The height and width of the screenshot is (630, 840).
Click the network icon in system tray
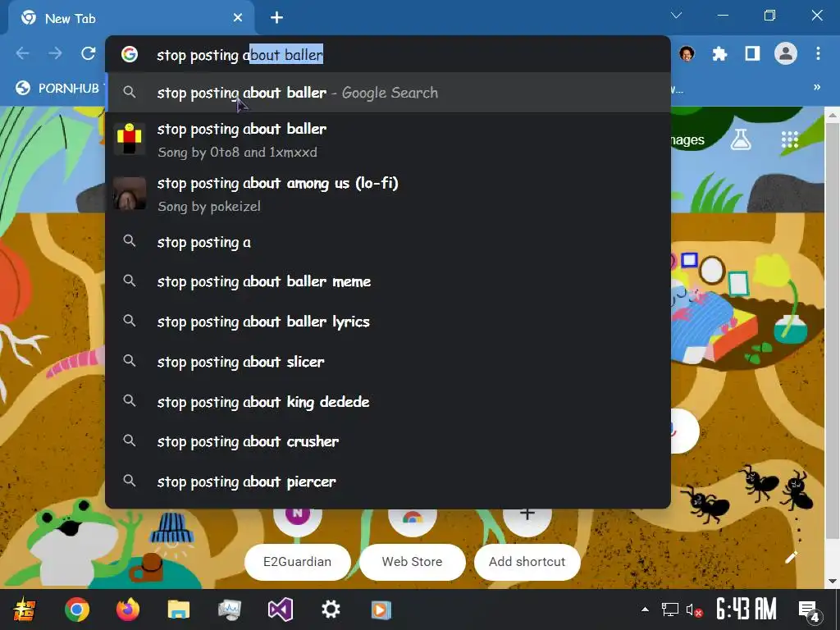point(669,609)
